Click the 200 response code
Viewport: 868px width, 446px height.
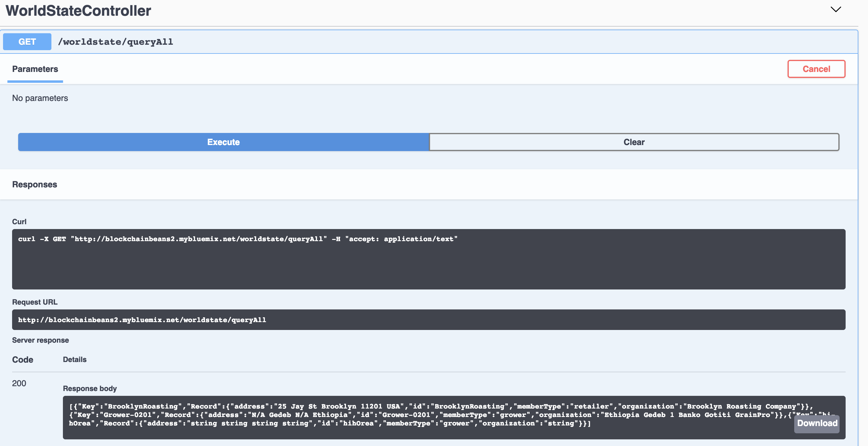[19, 383]
